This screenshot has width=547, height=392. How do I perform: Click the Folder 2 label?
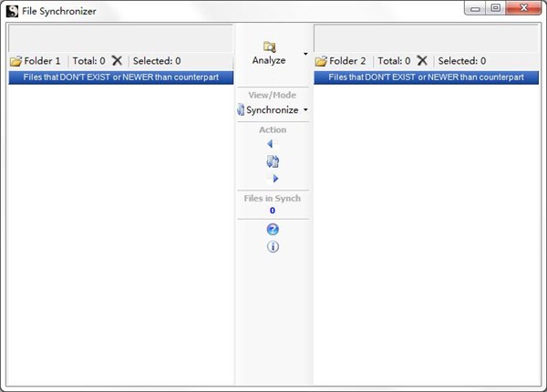pos(347,61)
